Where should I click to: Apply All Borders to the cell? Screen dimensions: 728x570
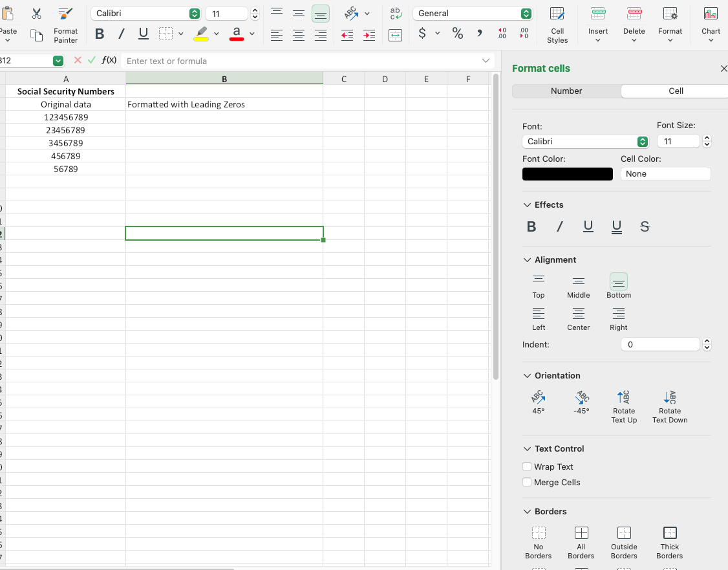point(581,532)
